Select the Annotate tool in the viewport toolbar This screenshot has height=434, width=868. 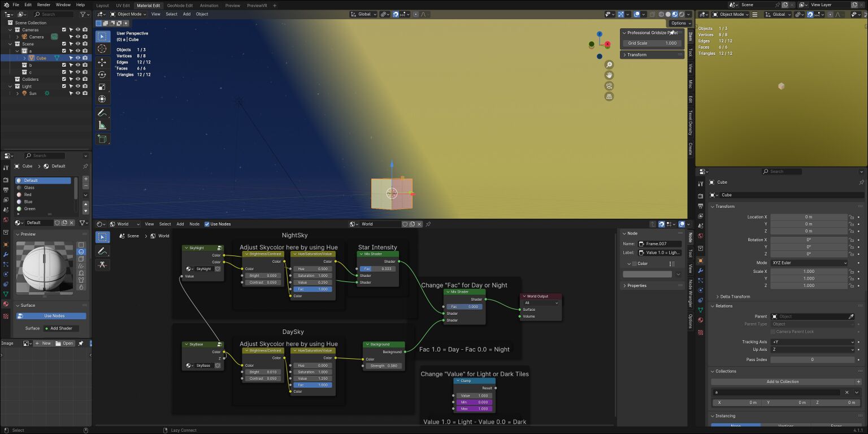(102, 112)
